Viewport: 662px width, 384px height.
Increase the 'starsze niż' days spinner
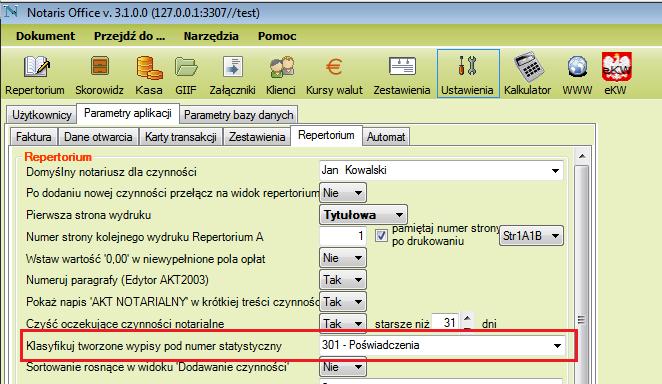467,318
